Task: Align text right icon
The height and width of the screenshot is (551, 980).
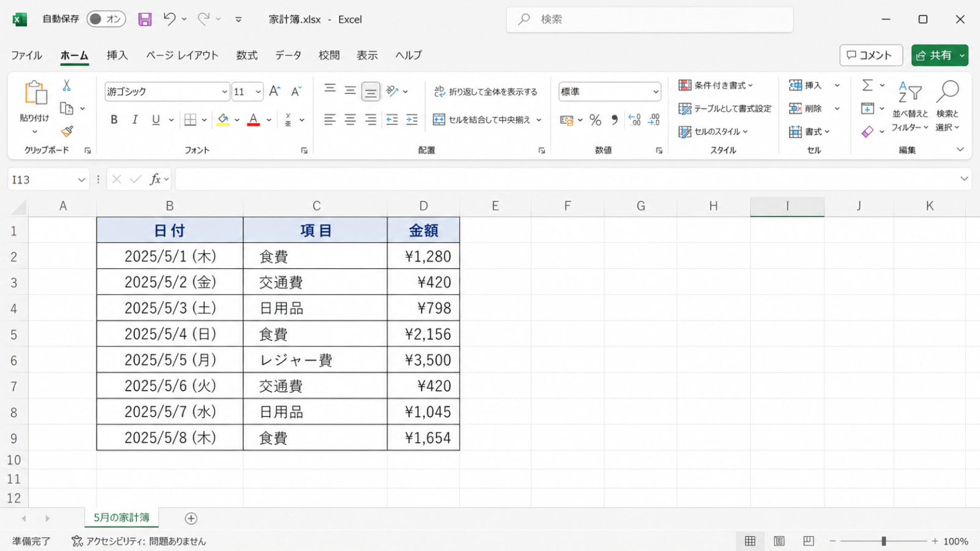Action: pyautogui.click(x=371, y=119)
